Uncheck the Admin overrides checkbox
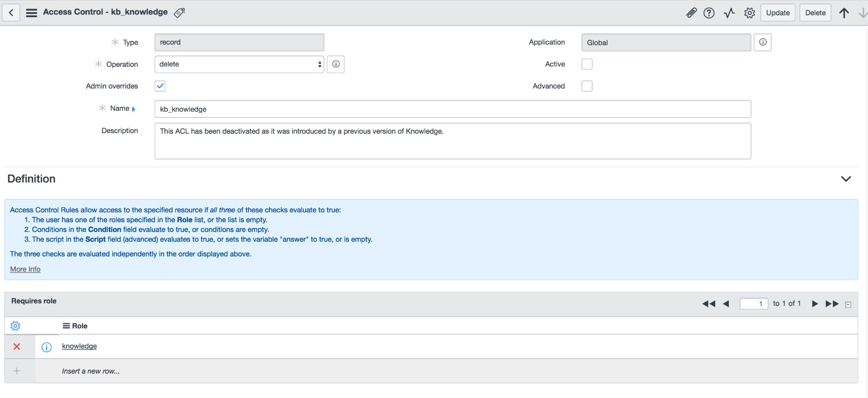868x398 pixels. click(160, 86)
